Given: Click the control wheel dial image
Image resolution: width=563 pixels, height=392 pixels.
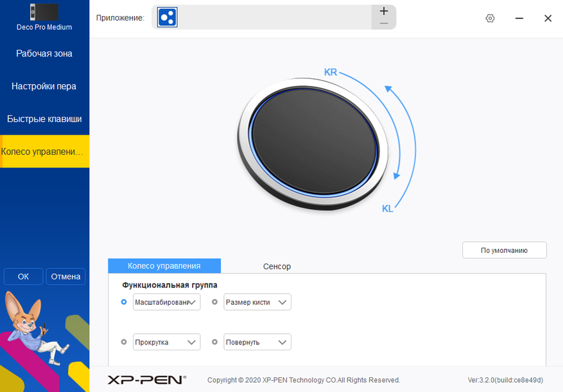Looking at the screenshot, I should [x=313, y=143].
